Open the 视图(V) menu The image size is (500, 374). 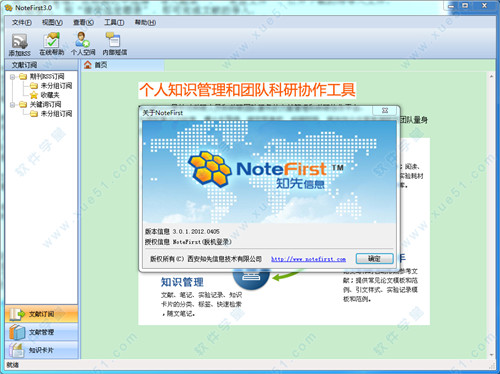52,22
